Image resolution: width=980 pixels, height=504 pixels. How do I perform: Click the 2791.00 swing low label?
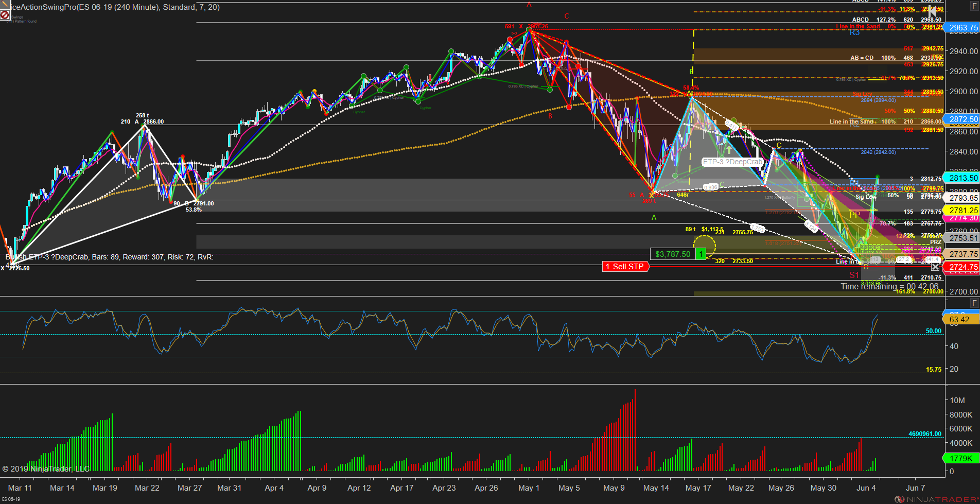point(204,203)
